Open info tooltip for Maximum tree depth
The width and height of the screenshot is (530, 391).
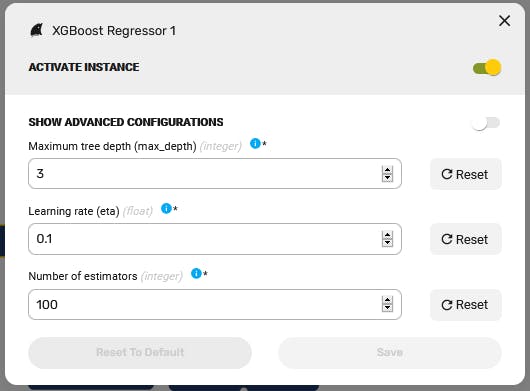click(255, 144)
